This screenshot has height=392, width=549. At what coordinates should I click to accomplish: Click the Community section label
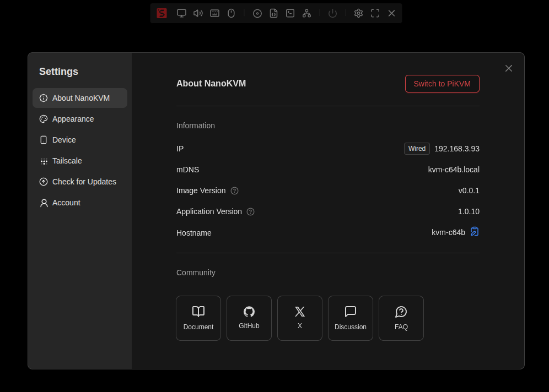[196, 273]
